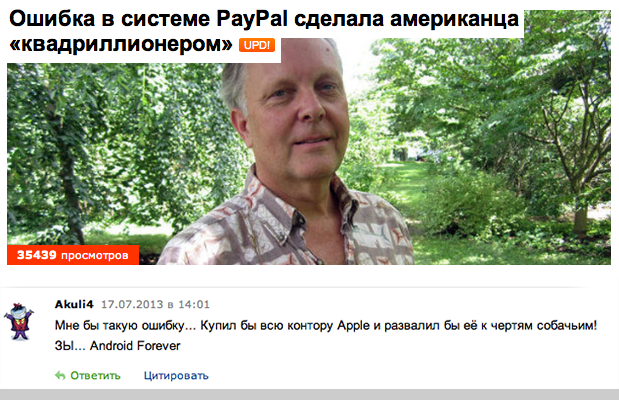This screenshot has width=619, height=400.
Task: Open the Akuli4 username profile
Action: coord(74,304)
